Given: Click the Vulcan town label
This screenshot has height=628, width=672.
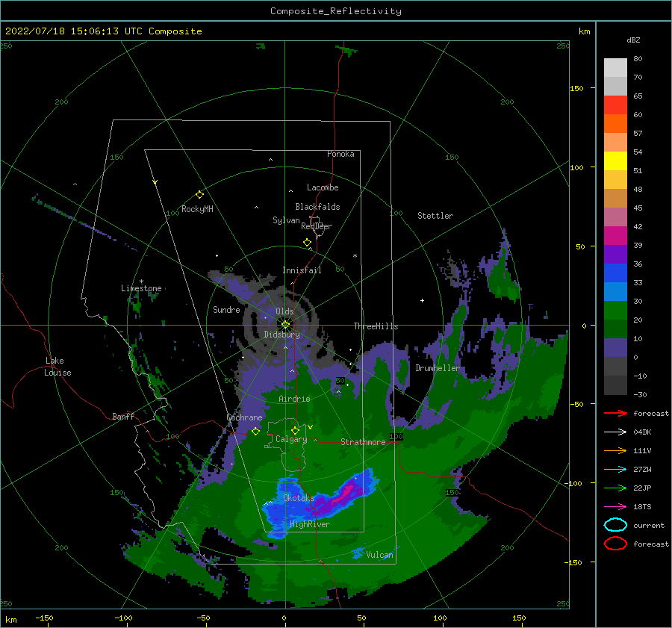Looking at the screenshot, I should (x=380, y=555).
